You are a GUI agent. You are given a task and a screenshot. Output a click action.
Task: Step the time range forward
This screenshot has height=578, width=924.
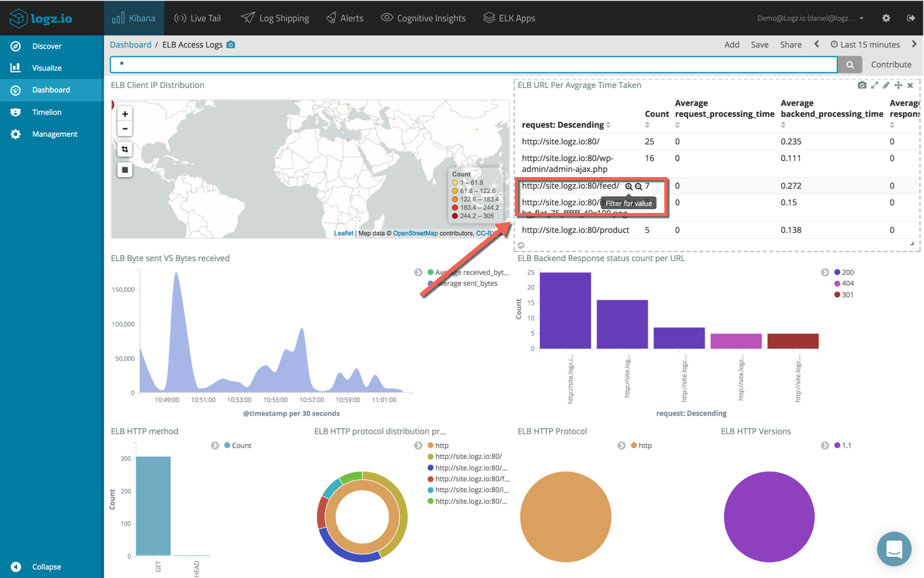pyautogui.click(x=914, y=44)
